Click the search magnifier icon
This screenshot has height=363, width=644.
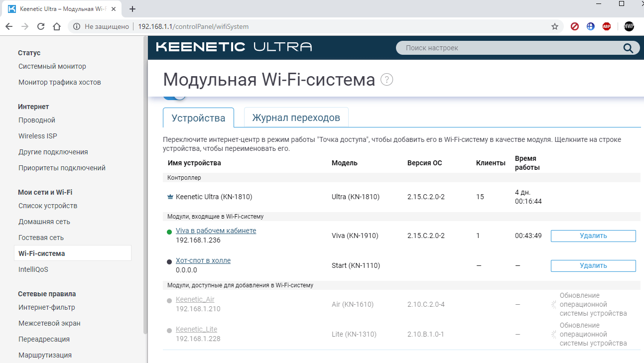click(628, 48)
